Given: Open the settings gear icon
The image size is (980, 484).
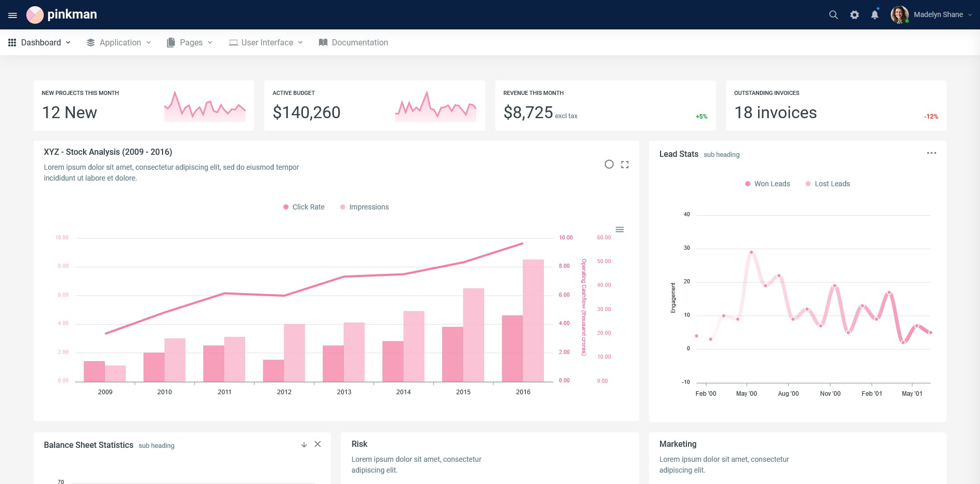Looking at the screenshot, I should click(854, 14).
